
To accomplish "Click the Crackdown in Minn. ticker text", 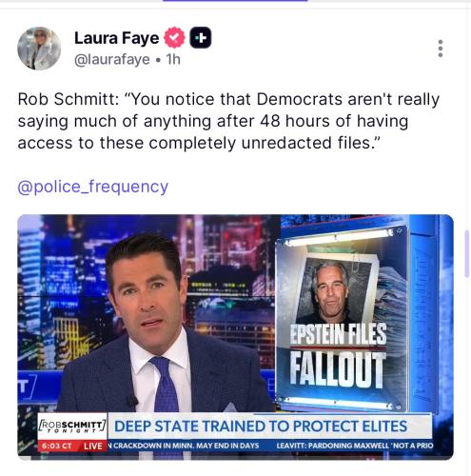I will [184, 446].
